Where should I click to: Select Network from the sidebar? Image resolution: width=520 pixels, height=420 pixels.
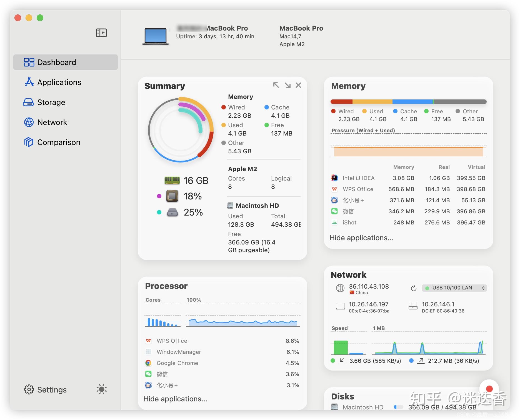click(52, 122)
